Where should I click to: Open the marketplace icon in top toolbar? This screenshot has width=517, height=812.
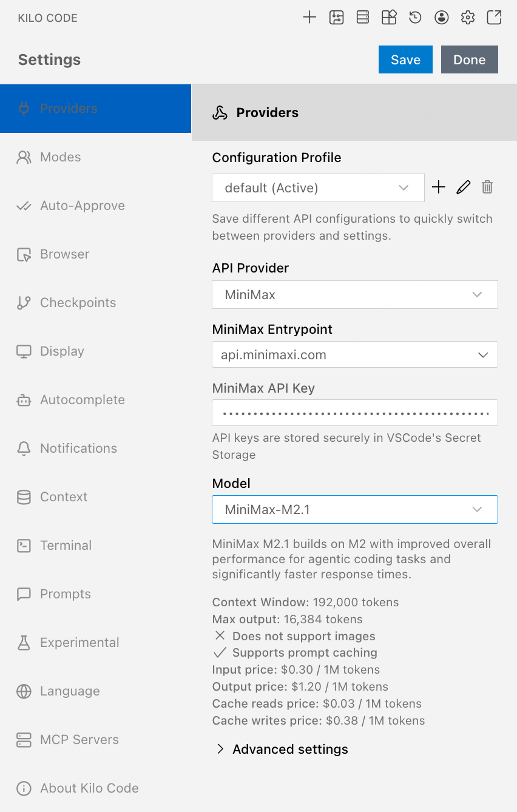pos(389,18)
